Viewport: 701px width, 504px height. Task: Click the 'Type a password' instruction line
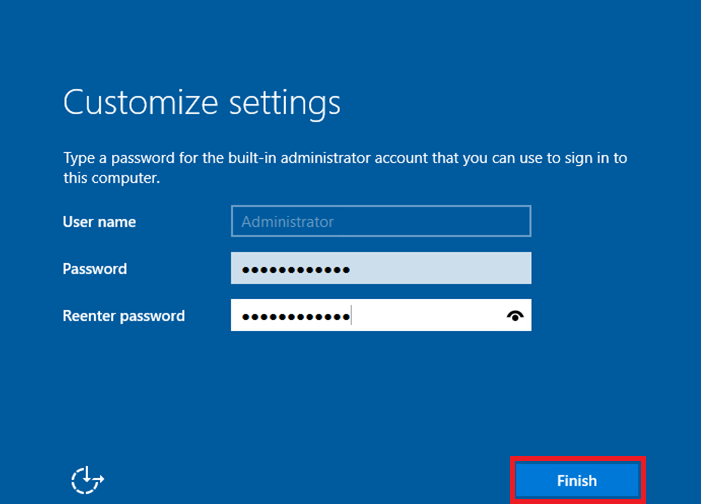(345, 158)
